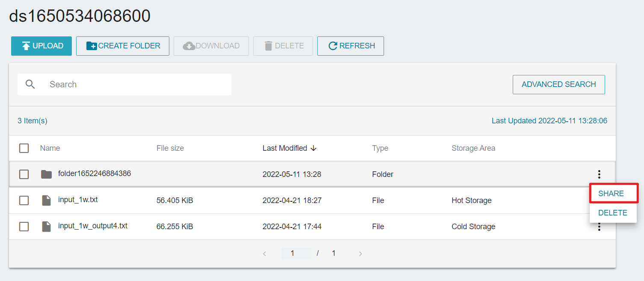
Task: Choose DELETE in the context menu
Action: click(x=613, y=213)
